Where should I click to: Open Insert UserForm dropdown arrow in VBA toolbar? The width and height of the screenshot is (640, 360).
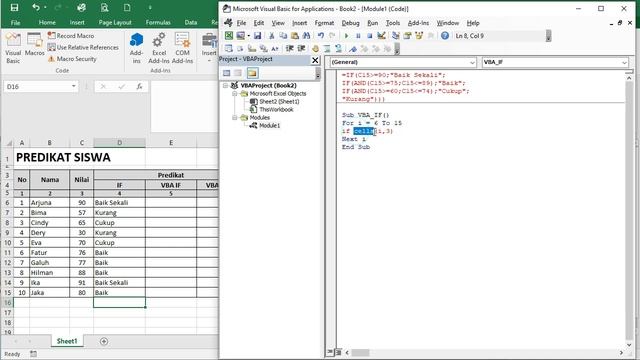249,36
